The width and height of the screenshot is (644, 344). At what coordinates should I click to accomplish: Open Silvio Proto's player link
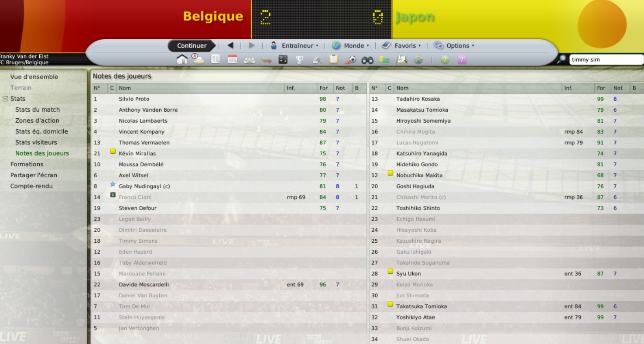click(x=134, y=99)
